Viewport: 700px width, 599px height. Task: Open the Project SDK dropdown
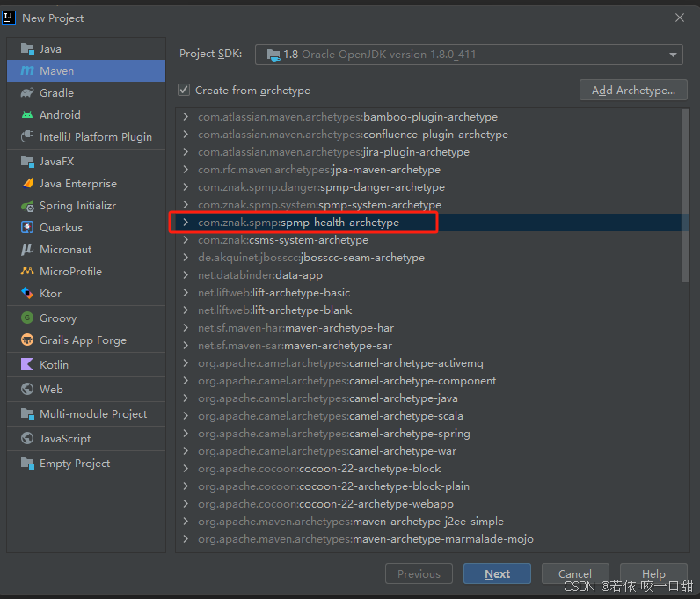[x=469, y=55]
